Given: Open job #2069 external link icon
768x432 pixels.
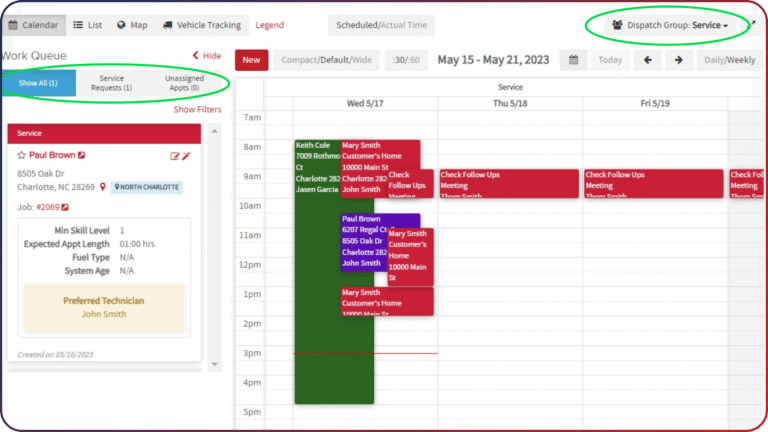Looking at the screenshot, I should point(65,207).
